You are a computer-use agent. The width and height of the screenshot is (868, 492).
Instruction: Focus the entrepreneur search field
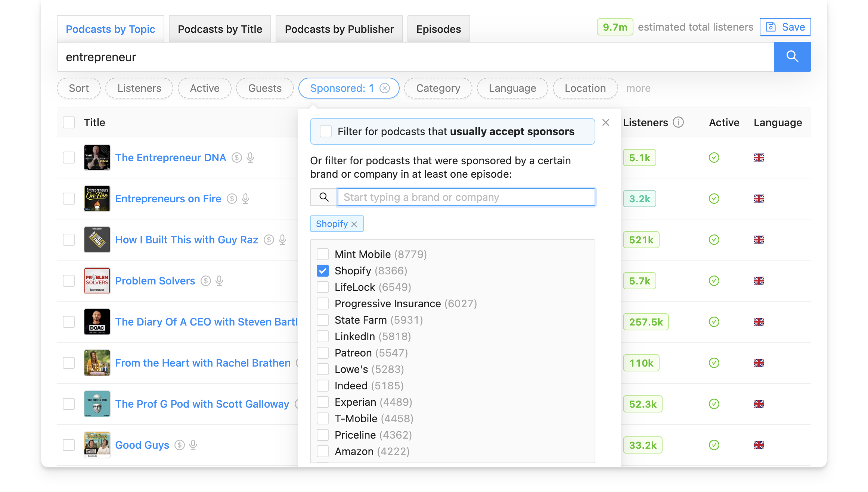[415, 57]
